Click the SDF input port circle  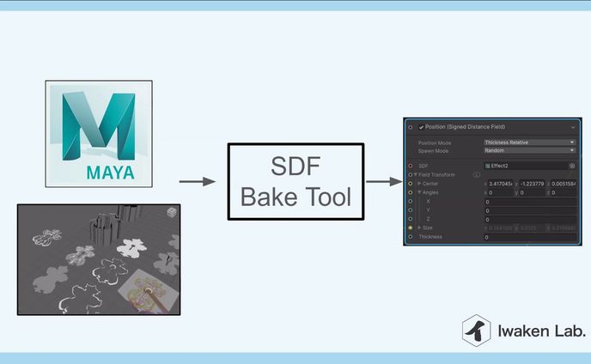tap(410, 166)
